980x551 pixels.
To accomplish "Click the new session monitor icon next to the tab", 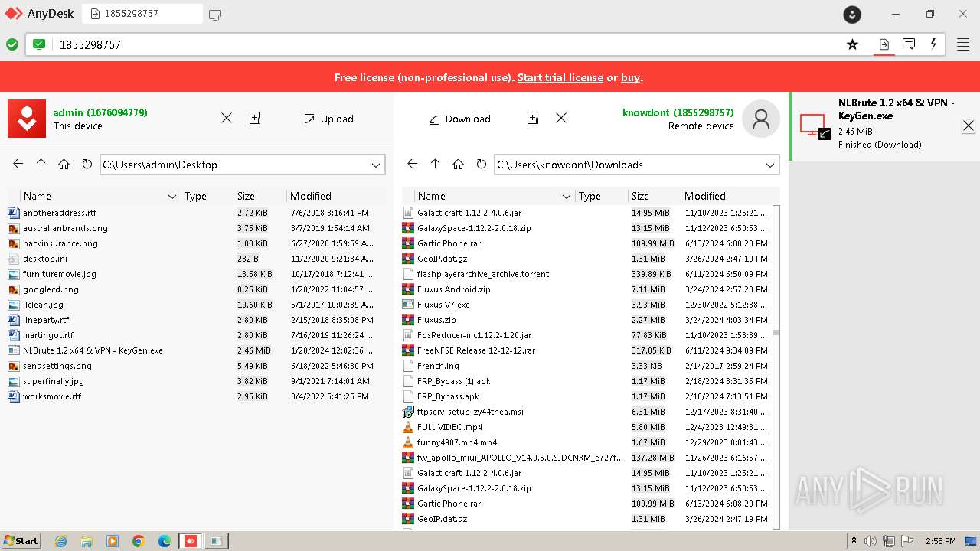I will click(x=215, y=14).
